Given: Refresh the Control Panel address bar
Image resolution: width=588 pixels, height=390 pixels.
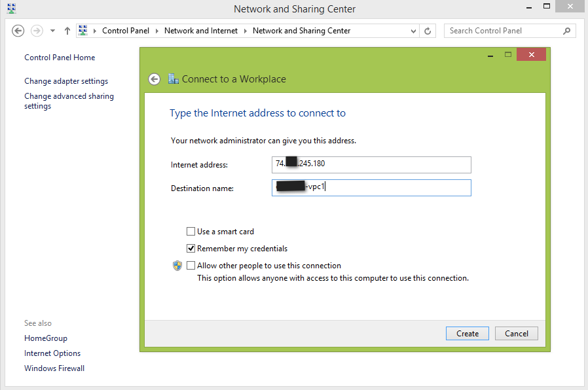Looking at the screenshot, I should pyautogui.click(x=428, y=31).
